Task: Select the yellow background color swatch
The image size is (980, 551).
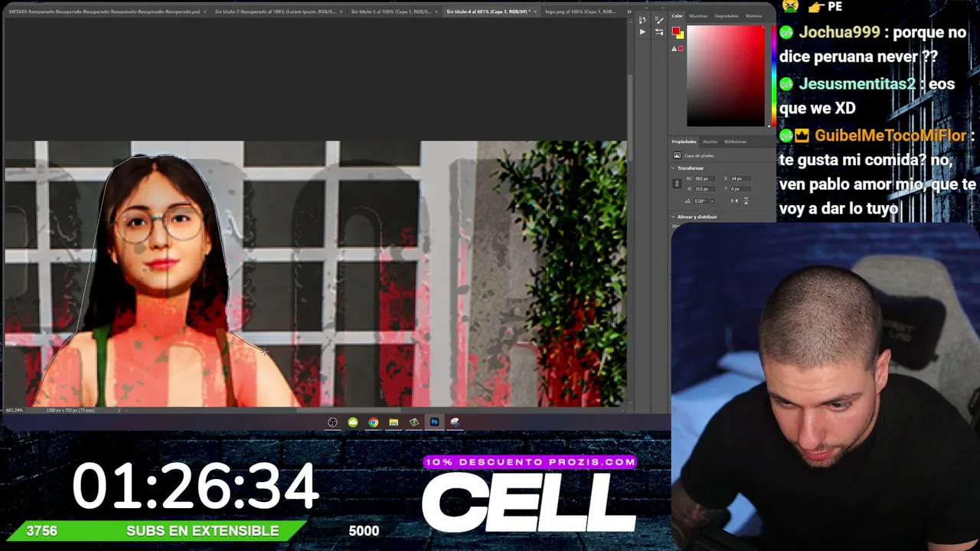Action: tap(680, 35)
